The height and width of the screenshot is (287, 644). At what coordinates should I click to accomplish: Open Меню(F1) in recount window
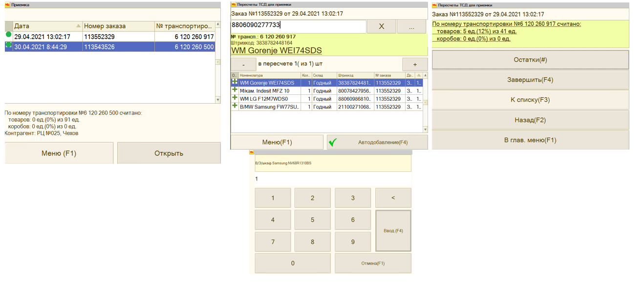click(x=277, y=142)
